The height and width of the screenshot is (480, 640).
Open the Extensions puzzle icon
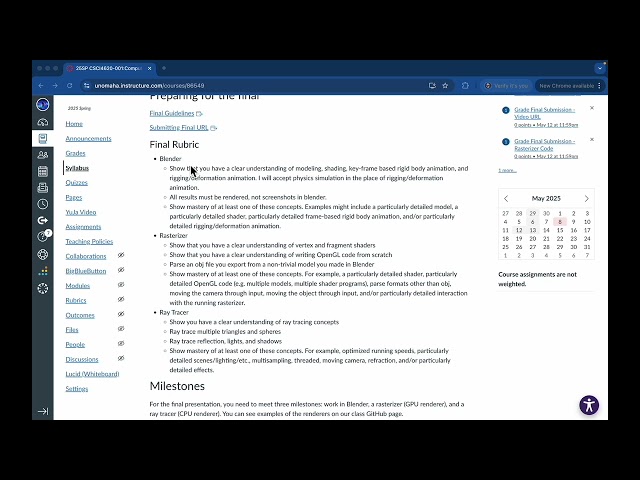465,86
